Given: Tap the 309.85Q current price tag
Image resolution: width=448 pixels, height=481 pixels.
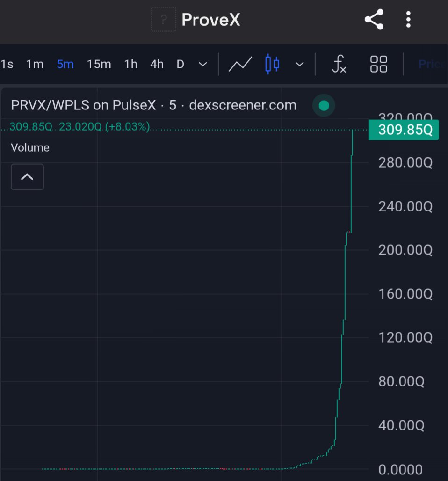Looking at the screenshot, I should point(404,130).
